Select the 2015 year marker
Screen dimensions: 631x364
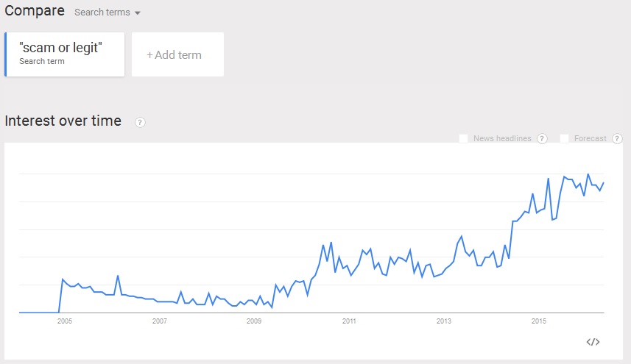click(539, 321)
